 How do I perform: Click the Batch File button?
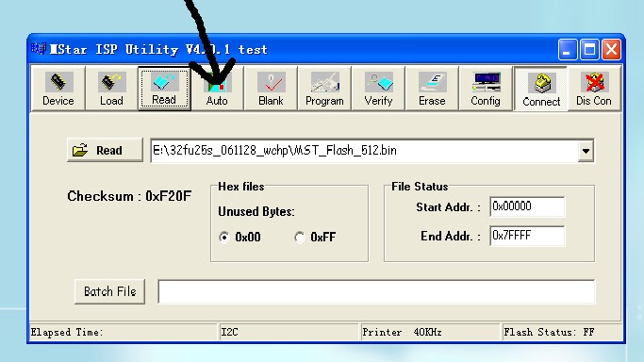click(x=109, y=291)
